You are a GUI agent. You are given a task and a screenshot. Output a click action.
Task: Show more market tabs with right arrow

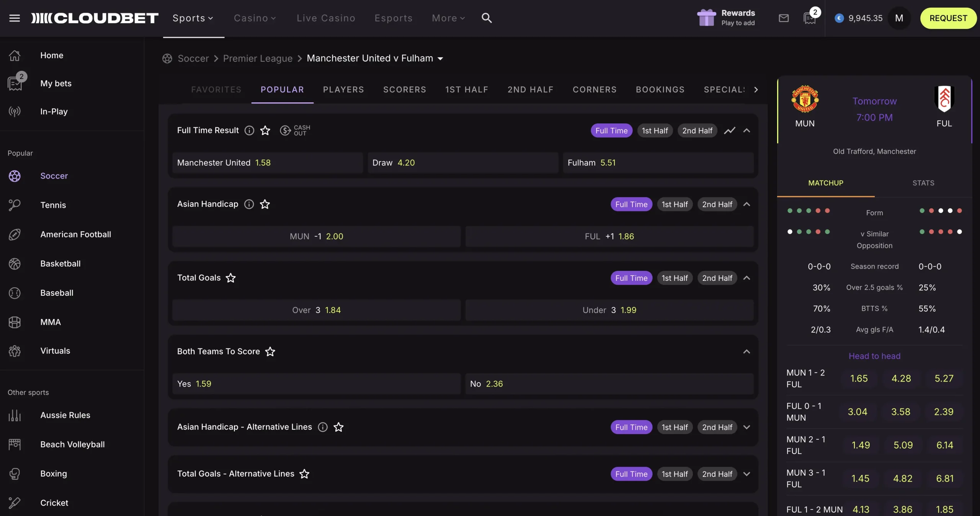click(x=756, y=90)
